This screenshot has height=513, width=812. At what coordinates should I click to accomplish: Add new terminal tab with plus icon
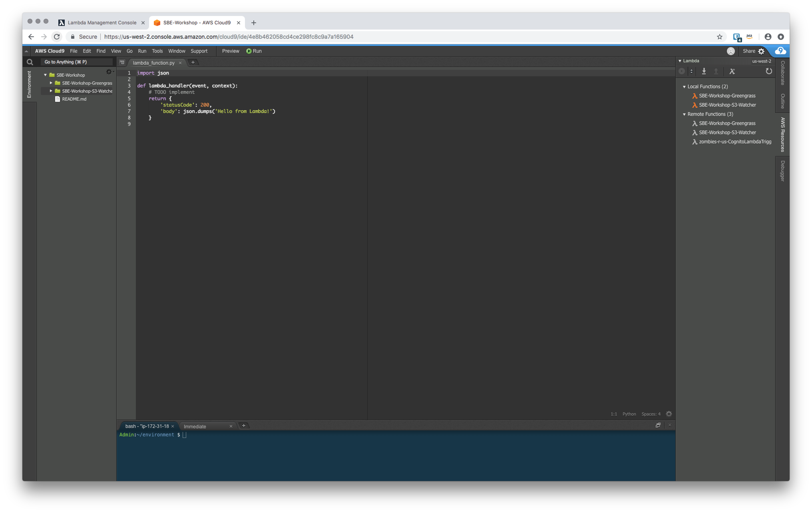243,426
